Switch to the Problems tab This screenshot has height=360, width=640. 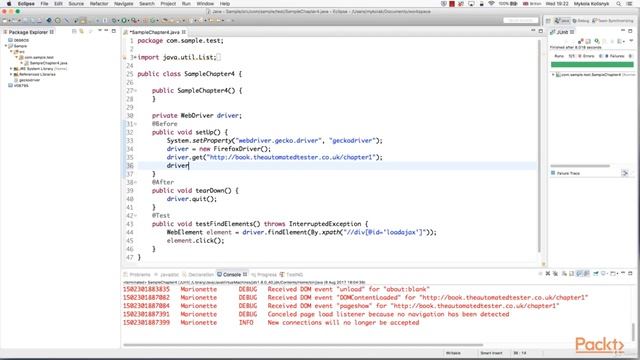(138, 275)
